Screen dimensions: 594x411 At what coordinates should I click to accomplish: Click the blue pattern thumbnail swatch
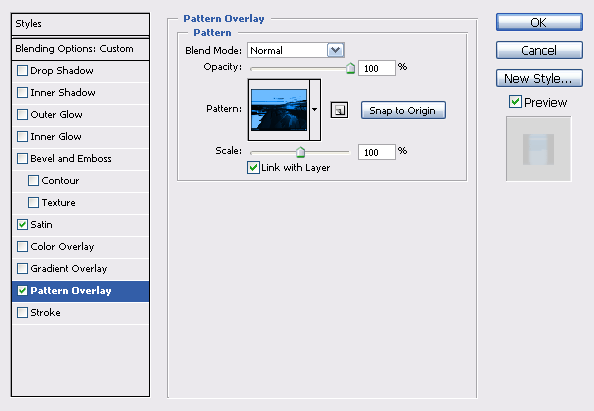click(x=279, y=110)
